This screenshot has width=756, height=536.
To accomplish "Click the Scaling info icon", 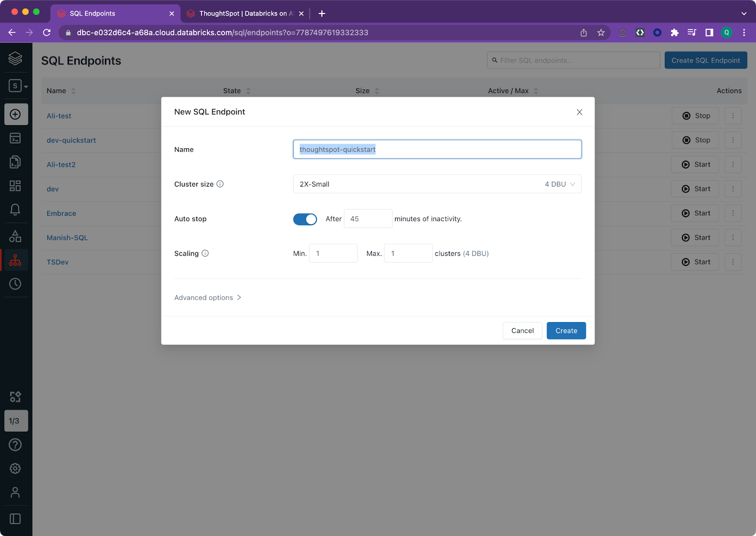I will point(205,254).
